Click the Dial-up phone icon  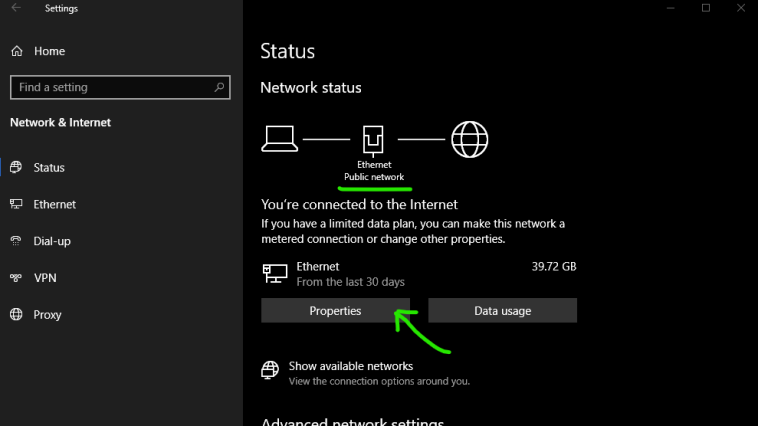pyautogui.click(x=16, y=241)
